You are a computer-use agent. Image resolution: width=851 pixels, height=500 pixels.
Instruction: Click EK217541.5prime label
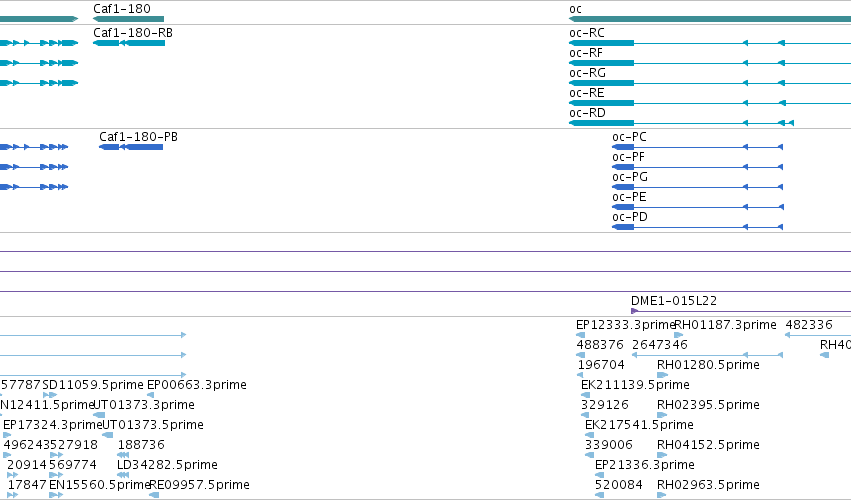(x=639, y=425)
